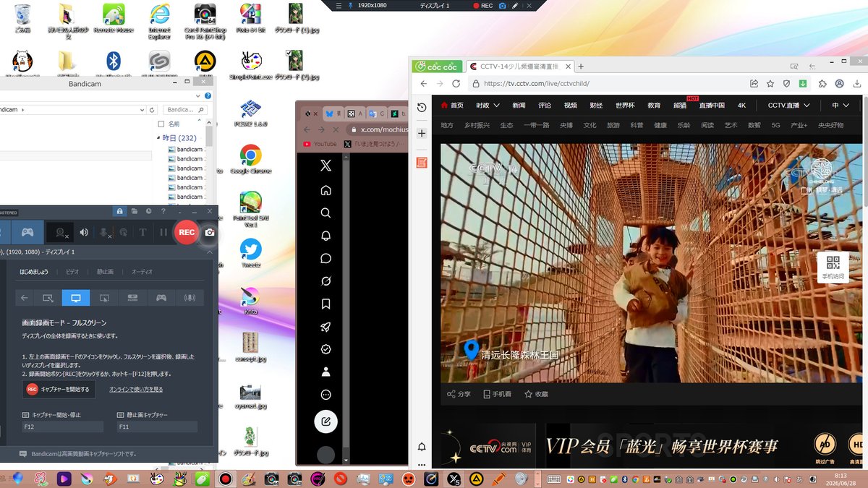This screenshot has width=868, height=488.
Task: Expand the CCTV.直播 dropdown
Action: coord(788,105)
